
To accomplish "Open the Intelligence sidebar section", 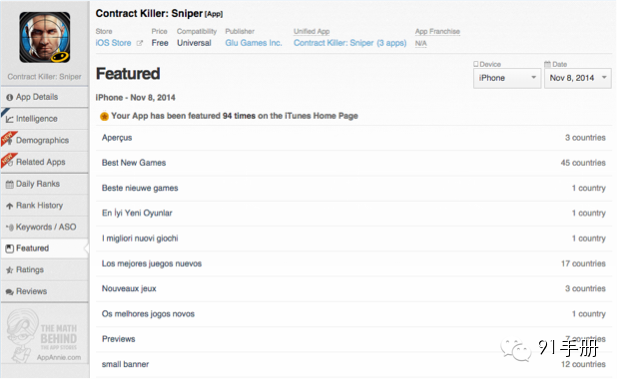I will (x=44, y=118).
